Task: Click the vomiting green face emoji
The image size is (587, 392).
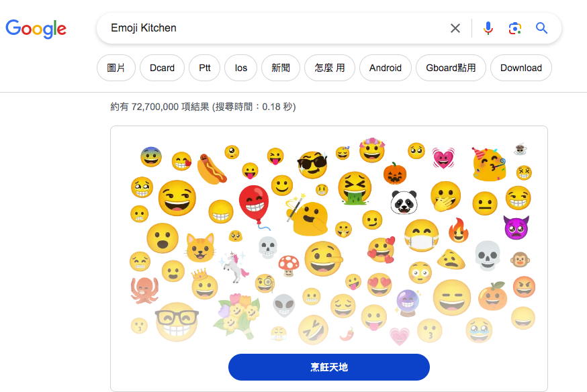Action: click(x=355, y=189)
